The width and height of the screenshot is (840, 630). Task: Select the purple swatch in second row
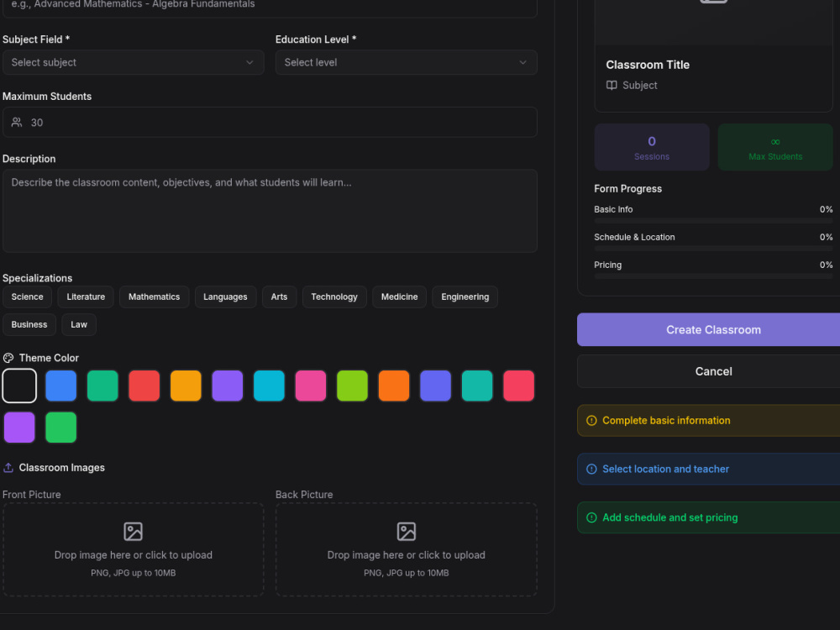[x=19, y=428]
